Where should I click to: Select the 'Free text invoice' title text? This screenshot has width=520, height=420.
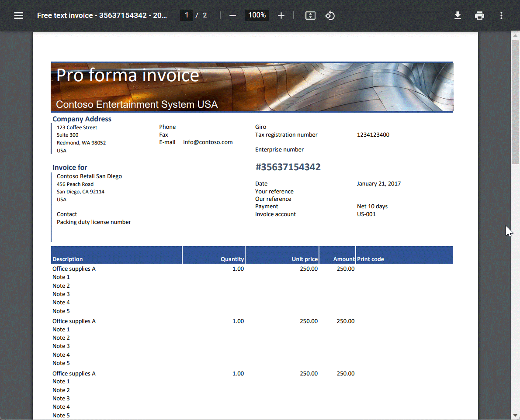(102, 15)
